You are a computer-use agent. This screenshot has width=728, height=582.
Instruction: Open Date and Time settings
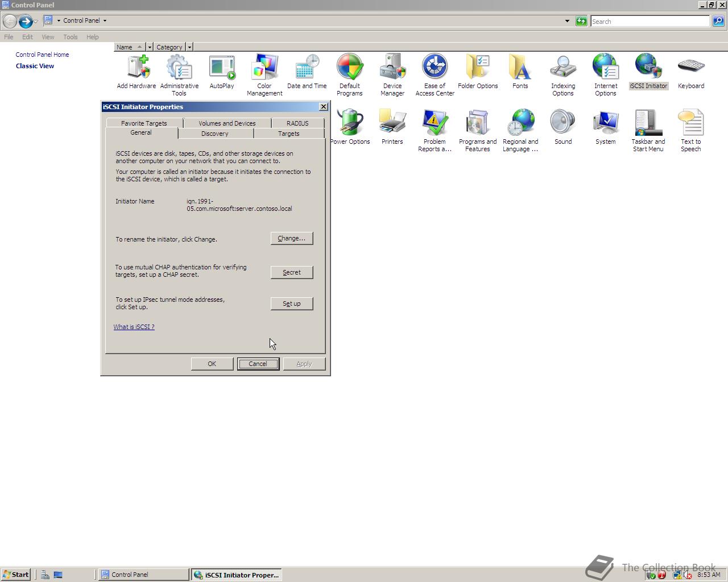(307, 71)
